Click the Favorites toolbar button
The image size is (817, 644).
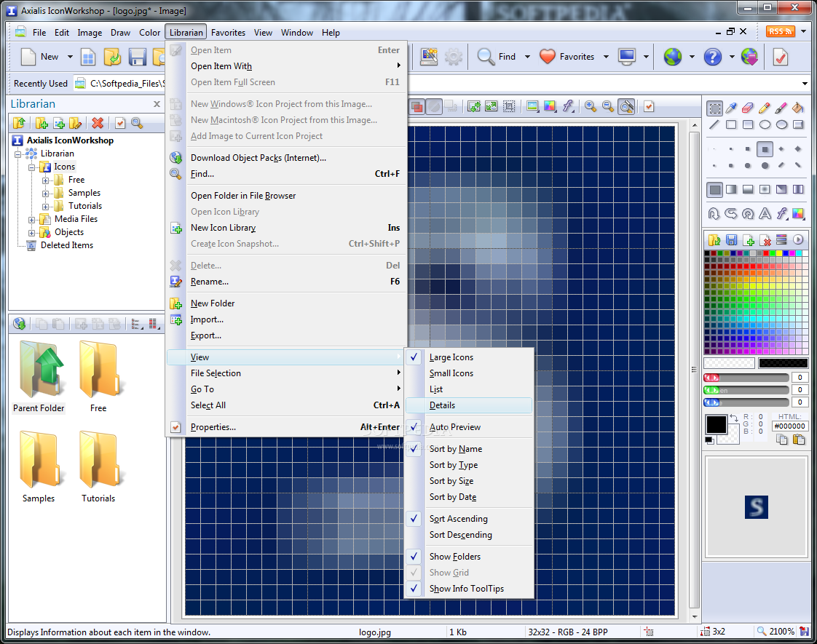(567, 57)
